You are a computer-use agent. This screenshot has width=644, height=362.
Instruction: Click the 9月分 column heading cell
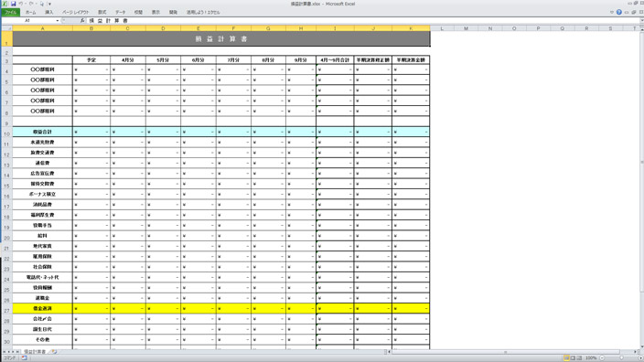pos(301,60)
